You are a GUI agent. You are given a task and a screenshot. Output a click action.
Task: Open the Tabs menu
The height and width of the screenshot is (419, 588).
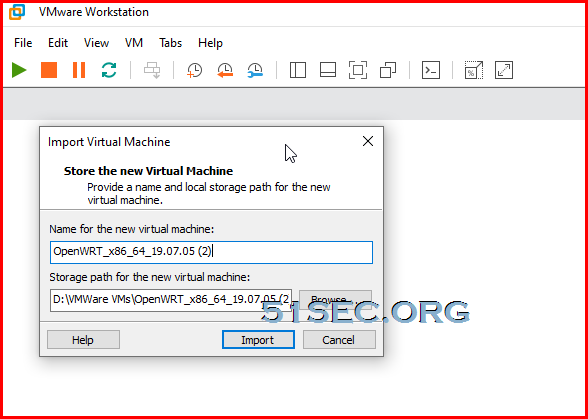[x=171, y=43]
